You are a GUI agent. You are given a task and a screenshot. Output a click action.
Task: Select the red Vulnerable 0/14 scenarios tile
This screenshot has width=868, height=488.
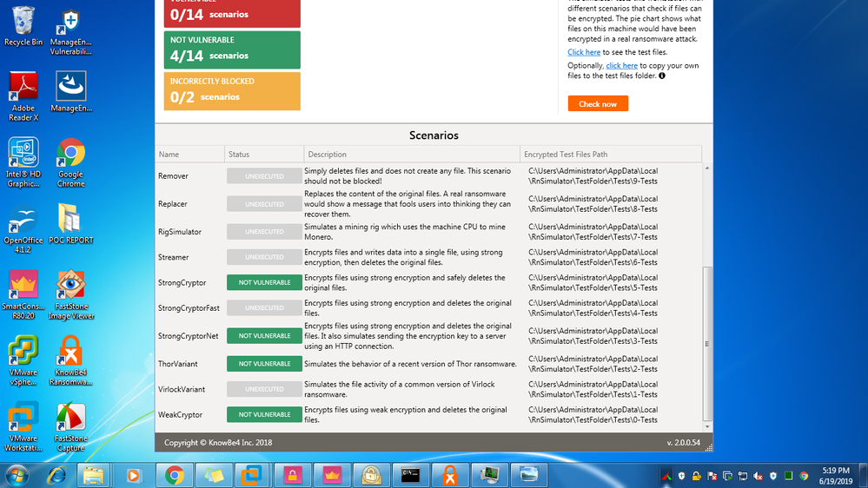pyautogui.click(x=232, y=13)
